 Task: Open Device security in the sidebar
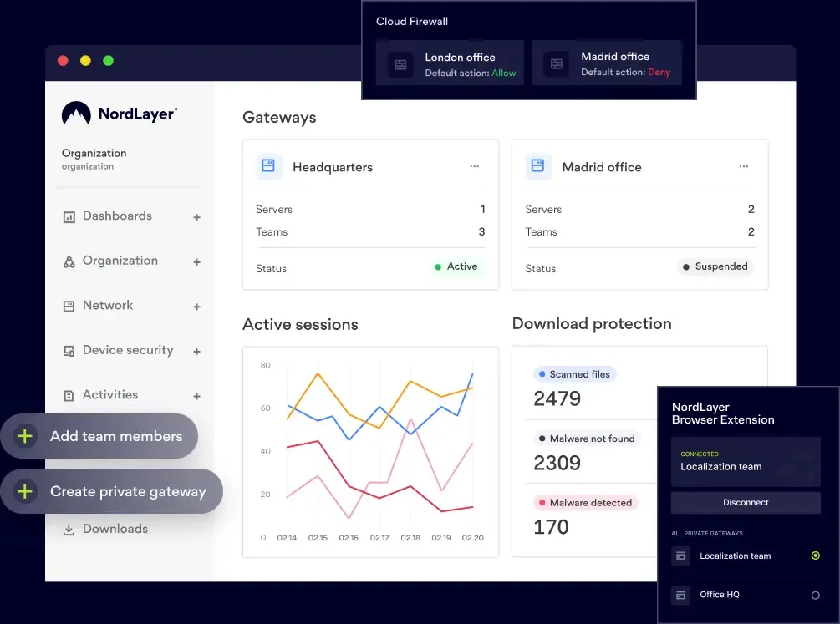(128, 350)
